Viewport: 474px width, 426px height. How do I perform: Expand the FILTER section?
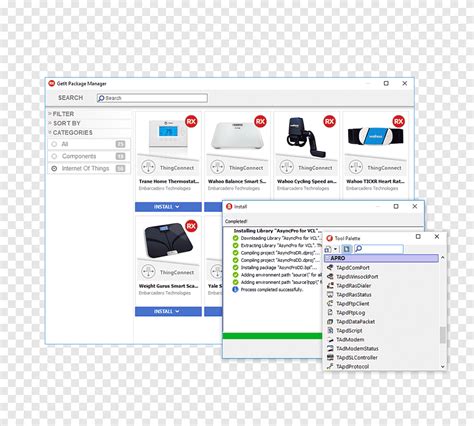50,114
